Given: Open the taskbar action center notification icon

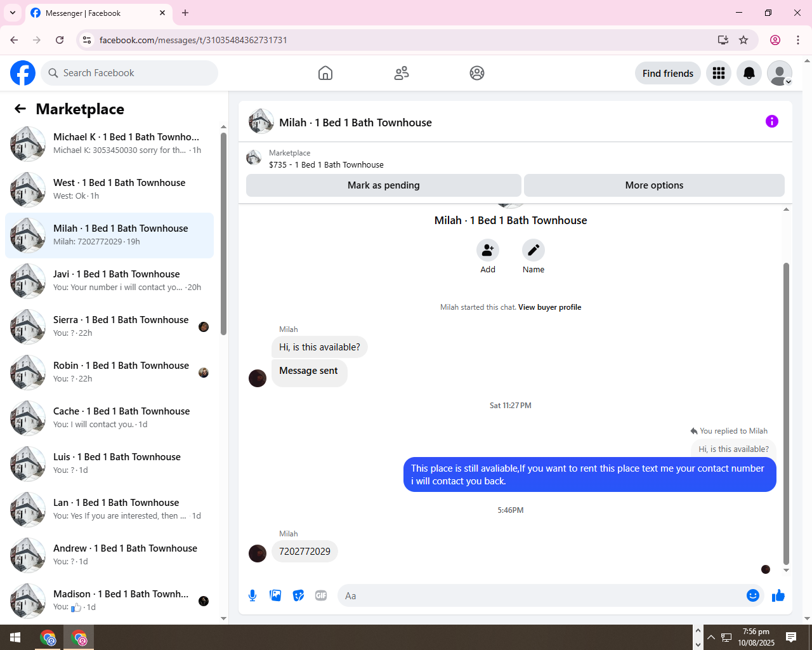Looking at the screenshot, I should (791, 637).
